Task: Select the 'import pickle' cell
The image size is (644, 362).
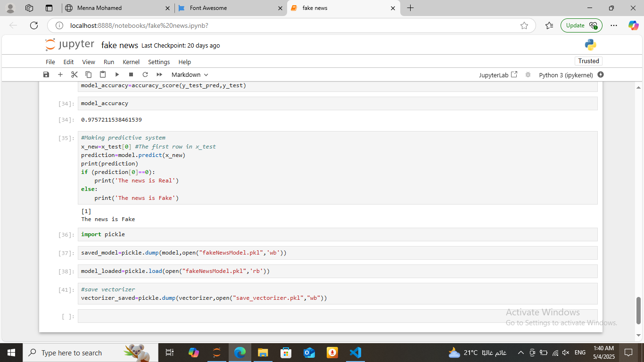Action: pyautogui.click(x=338, y=234)
